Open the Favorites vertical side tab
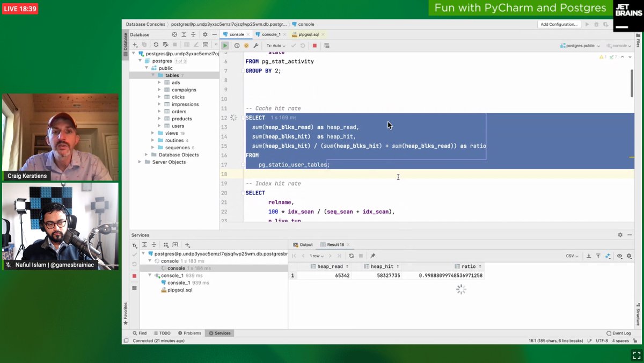 (126, 313)
